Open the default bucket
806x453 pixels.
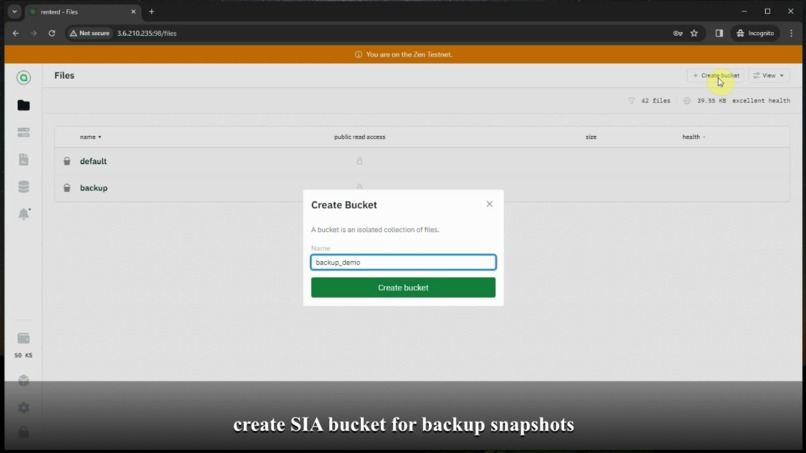click(93, 161)
